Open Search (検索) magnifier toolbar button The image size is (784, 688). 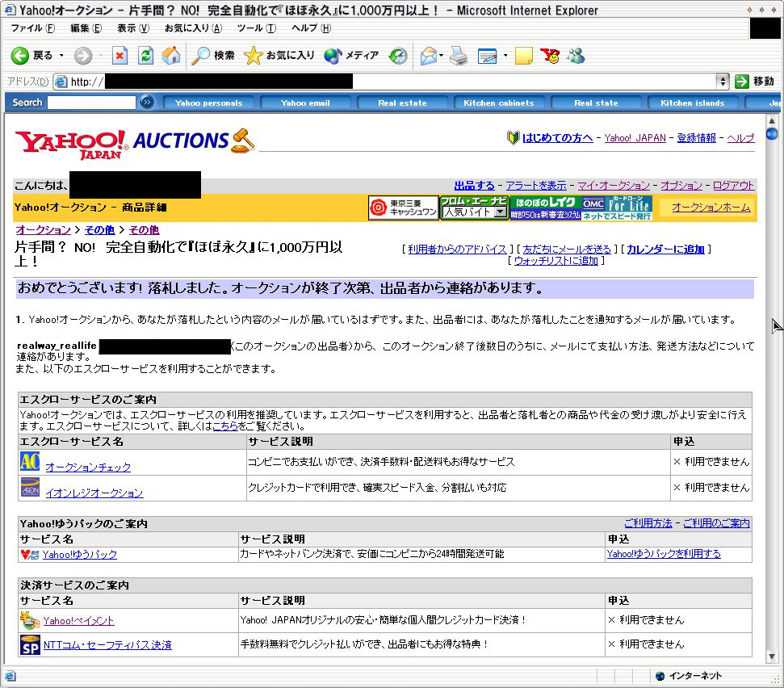[x=213, y=56]
